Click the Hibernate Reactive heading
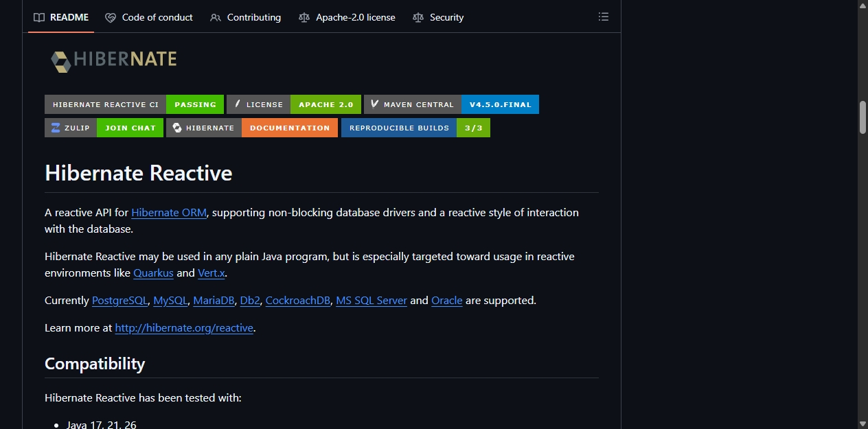Screen dimensions: 868x429 pos(139,173)
